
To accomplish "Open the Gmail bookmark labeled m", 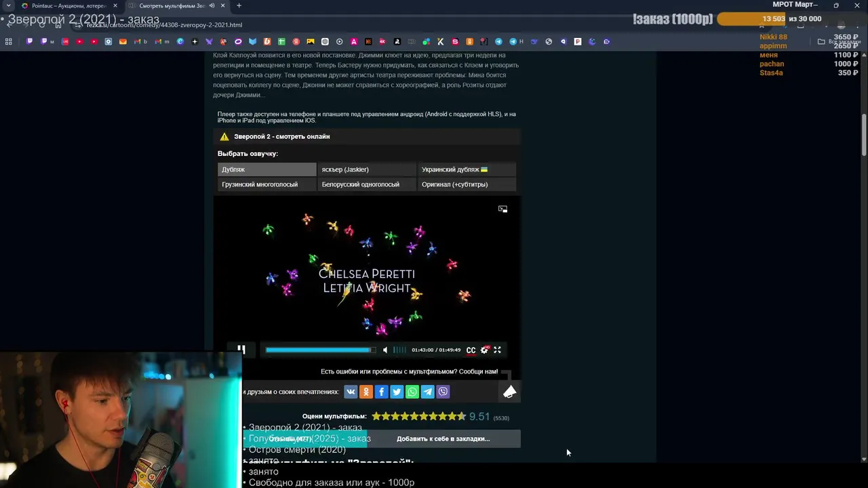I will (161, 41).
